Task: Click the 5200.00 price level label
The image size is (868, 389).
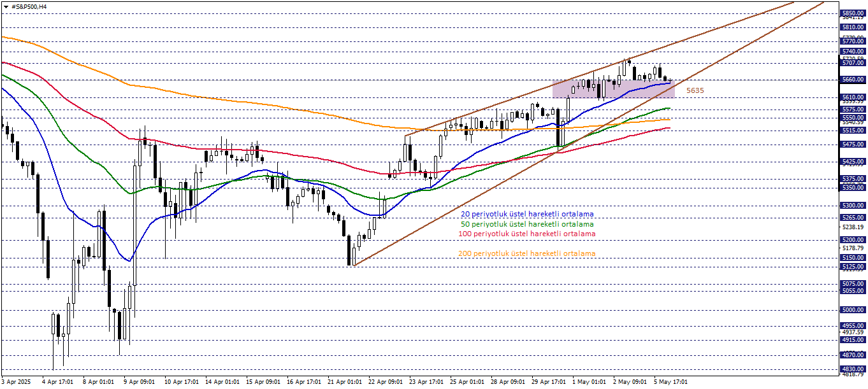Action: [x=853, y=241]
